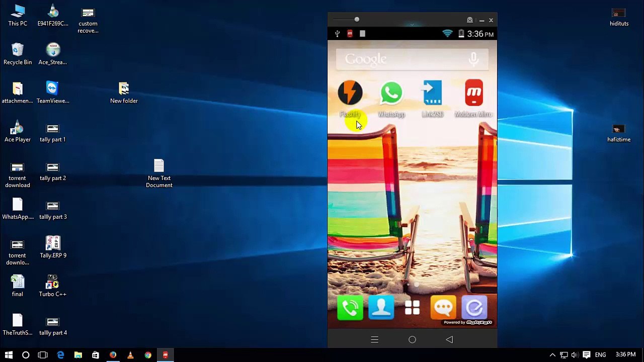
Task: Select the Ace Player desktop shortcut
Action: coord(18,131)
